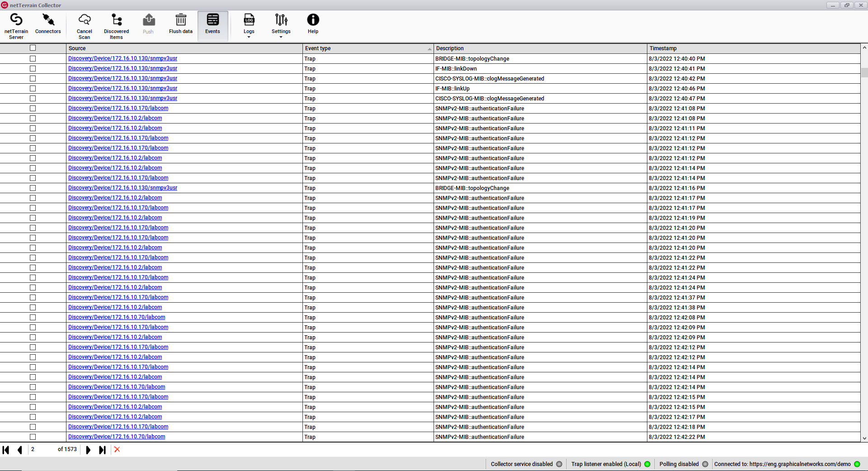Click the red X delete icon
Image resolution: width=868 pixels, height=471 pixels.
(117, 449)
